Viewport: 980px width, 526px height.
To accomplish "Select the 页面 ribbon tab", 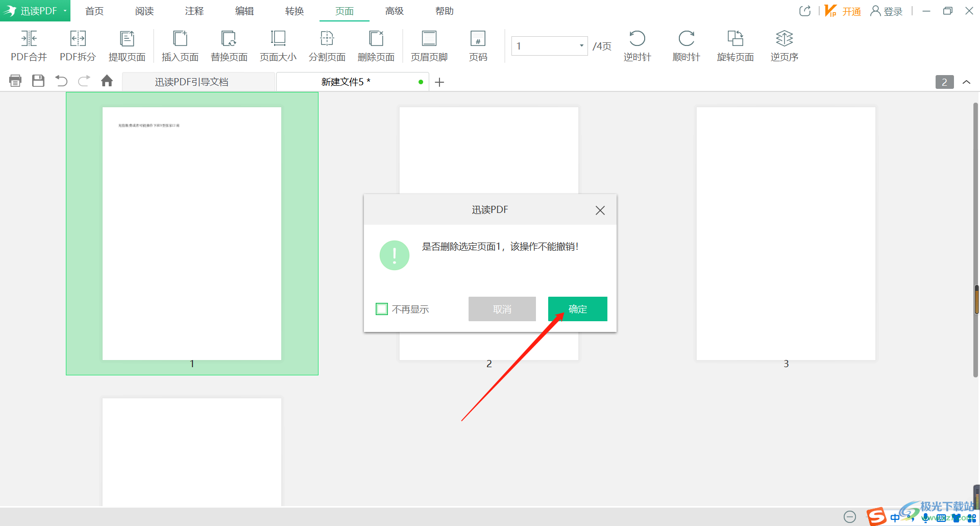I will click(345, 11).
